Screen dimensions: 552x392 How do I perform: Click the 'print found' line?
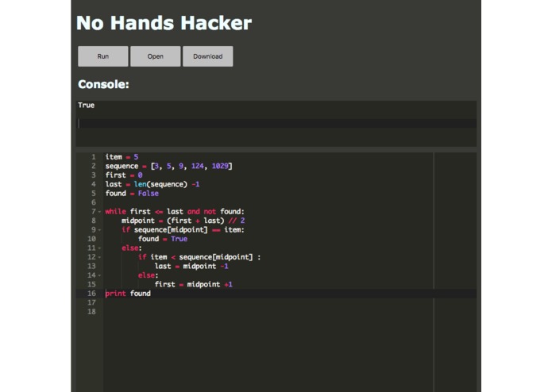coord(128,294)
